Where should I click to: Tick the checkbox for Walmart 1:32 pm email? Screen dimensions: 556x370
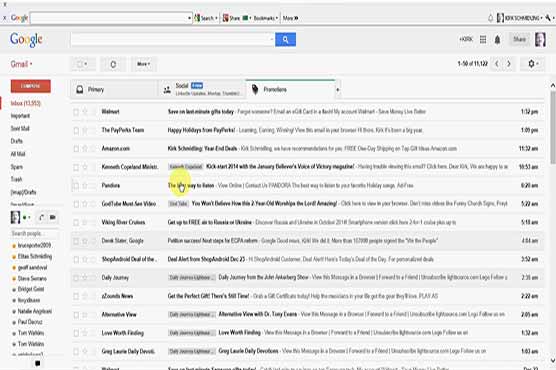[x=76, y=112]
